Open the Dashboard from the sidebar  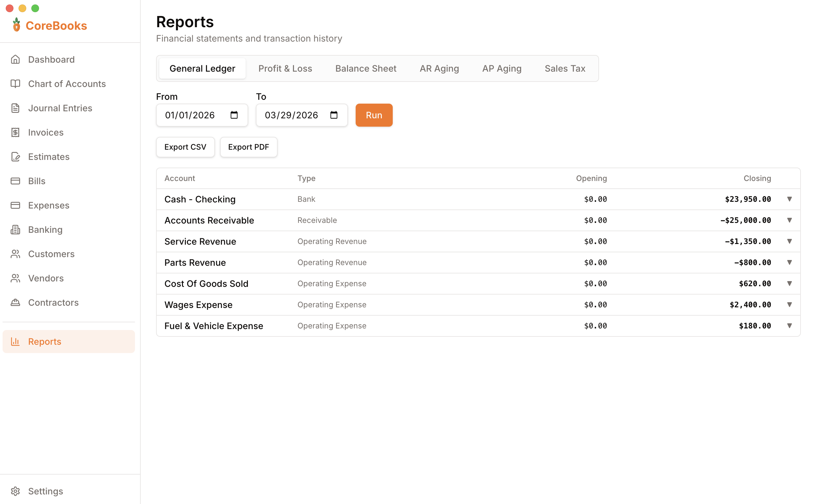click(x=51, y=59)
